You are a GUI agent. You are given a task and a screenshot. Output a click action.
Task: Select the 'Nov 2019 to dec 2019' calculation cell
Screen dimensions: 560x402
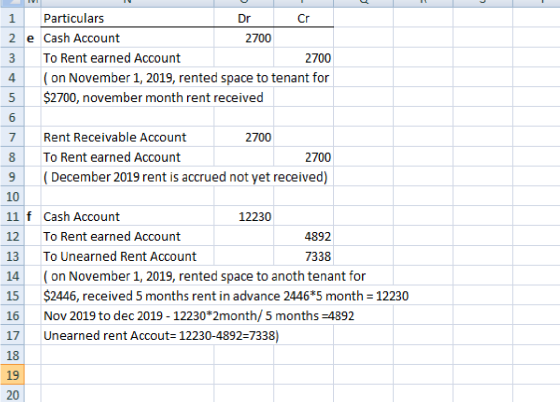pyautogui.click(x=199, y=316)
